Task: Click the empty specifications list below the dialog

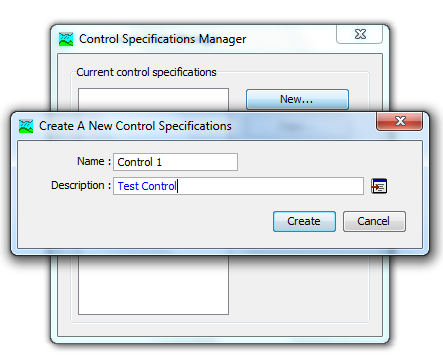Action: click(x=153, y=285)
